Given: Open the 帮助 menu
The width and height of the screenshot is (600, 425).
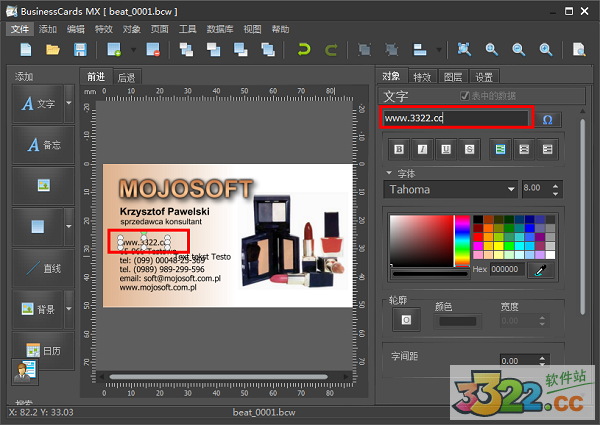Looking at the screenshot, I should click(x=280, y=29).
